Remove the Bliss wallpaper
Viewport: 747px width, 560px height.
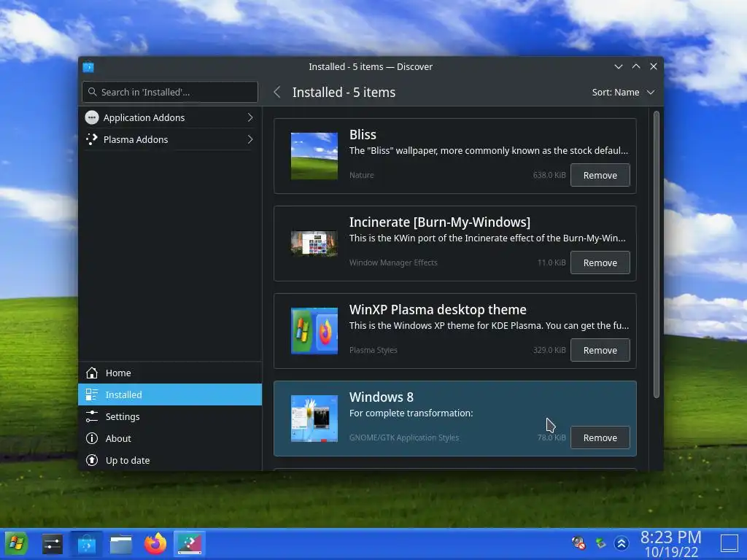point(600,175)
